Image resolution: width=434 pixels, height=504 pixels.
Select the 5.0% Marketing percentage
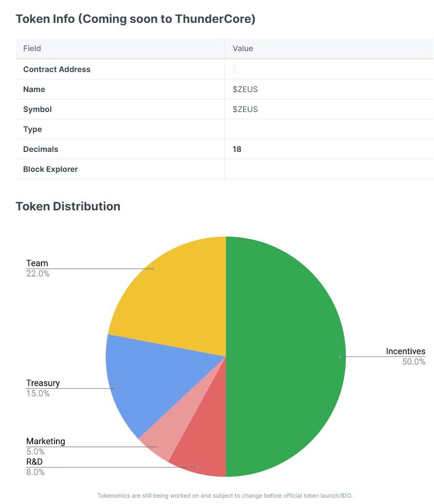(36, 451)
